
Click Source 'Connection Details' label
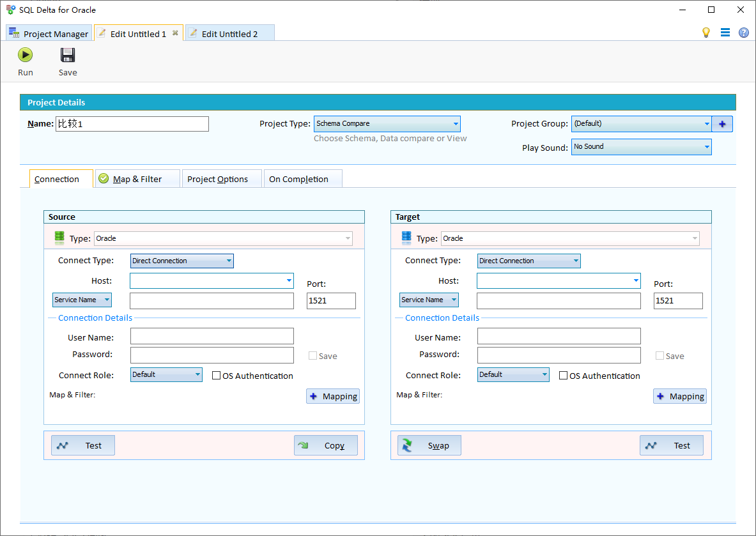click(x=95, y=318)
